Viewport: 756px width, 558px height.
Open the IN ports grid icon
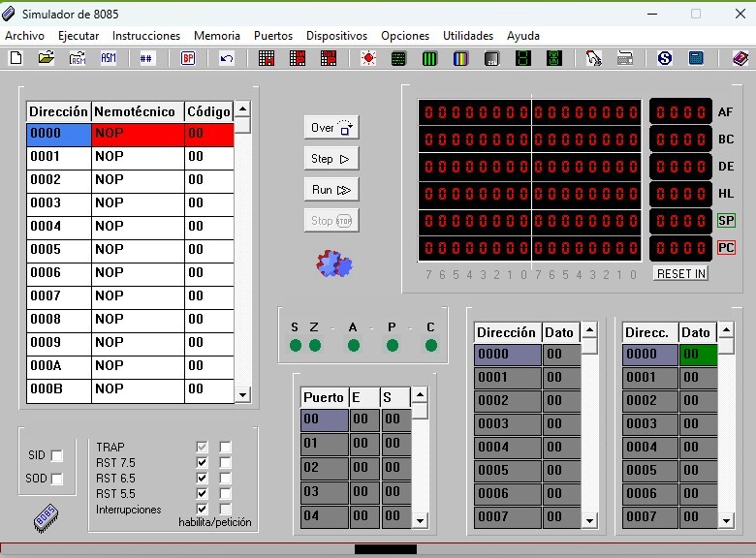(297, 58)
